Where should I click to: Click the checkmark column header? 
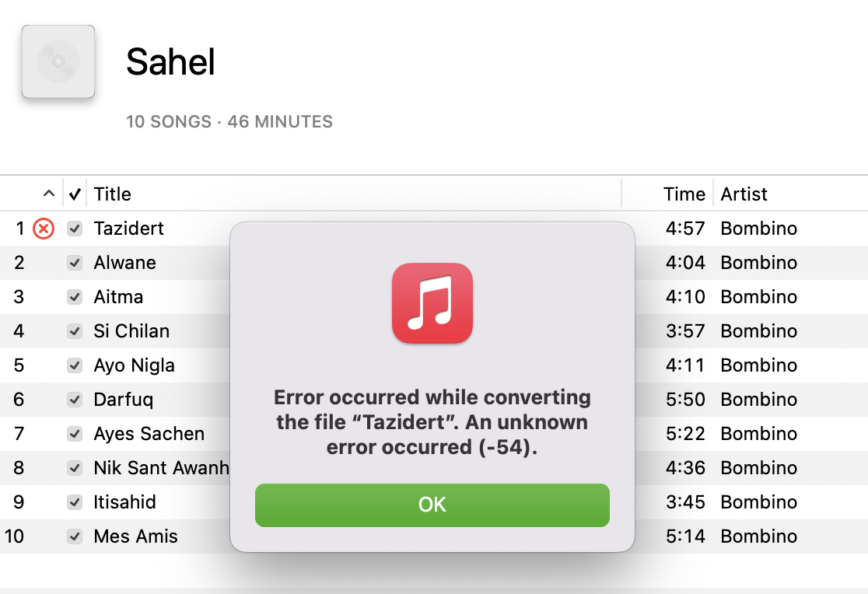click(75, 194)
